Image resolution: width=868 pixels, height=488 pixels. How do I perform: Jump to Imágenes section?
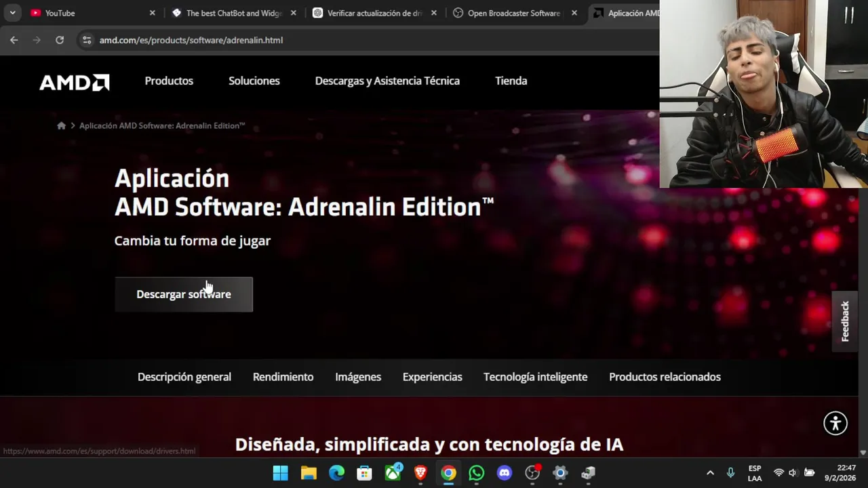tap(358, 377)
